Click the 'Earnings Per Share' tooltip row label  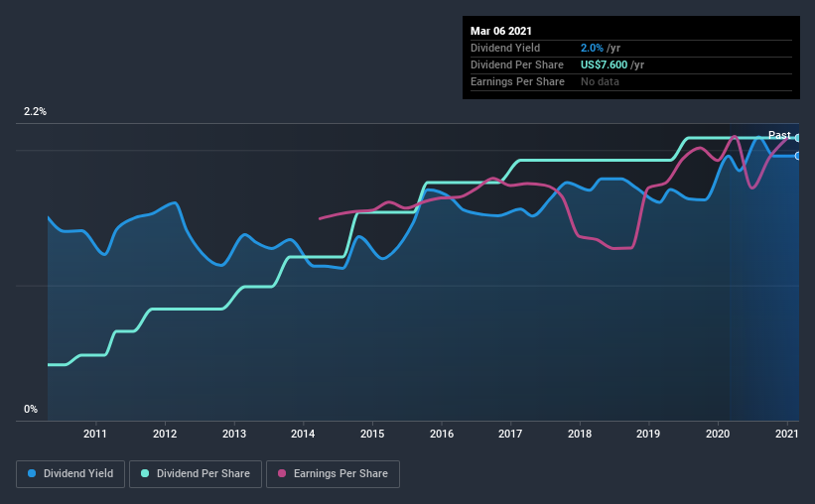(517, 81)
